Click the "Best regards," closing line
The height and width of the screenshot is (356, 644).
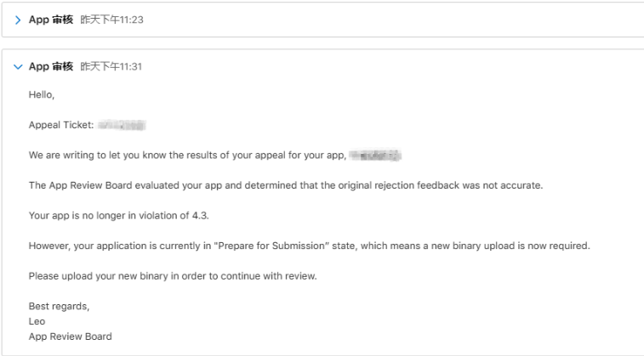pyautogui.click(x=59, y=306)
